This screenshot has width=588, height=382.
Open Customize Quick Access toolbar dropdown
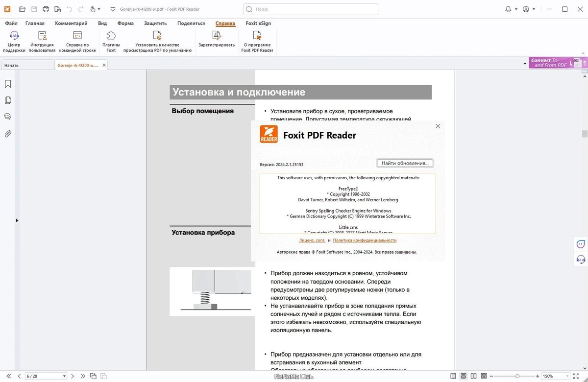(113, 9)
